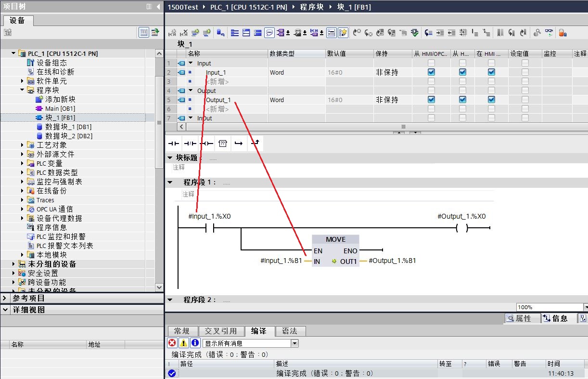Click the 数据类型 column header
Screen dimensions: 588x379
296,53
